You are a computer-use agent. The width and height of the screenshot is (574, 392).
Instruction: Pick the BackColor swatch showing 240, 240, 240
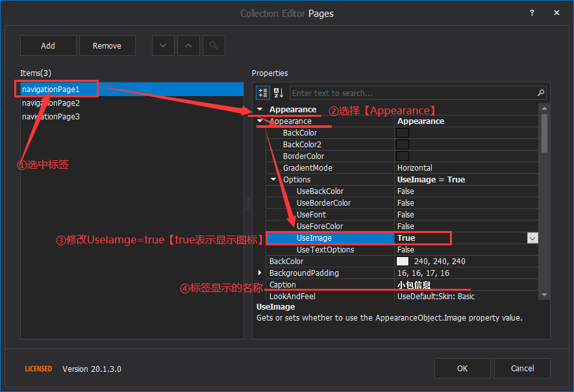[x=402, y=261]
